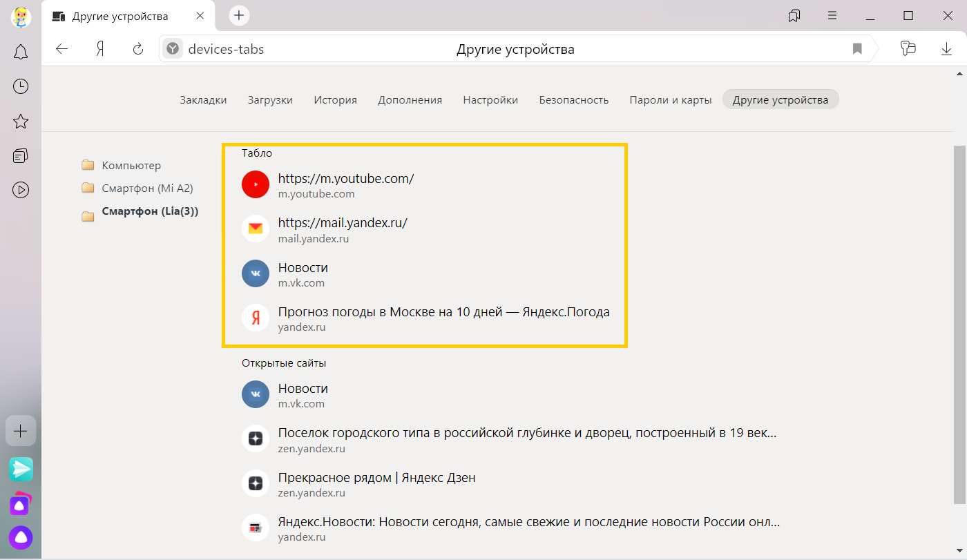Open Новости link under Табло
This screenshot has height=560, width=967.
pos(303,268)
